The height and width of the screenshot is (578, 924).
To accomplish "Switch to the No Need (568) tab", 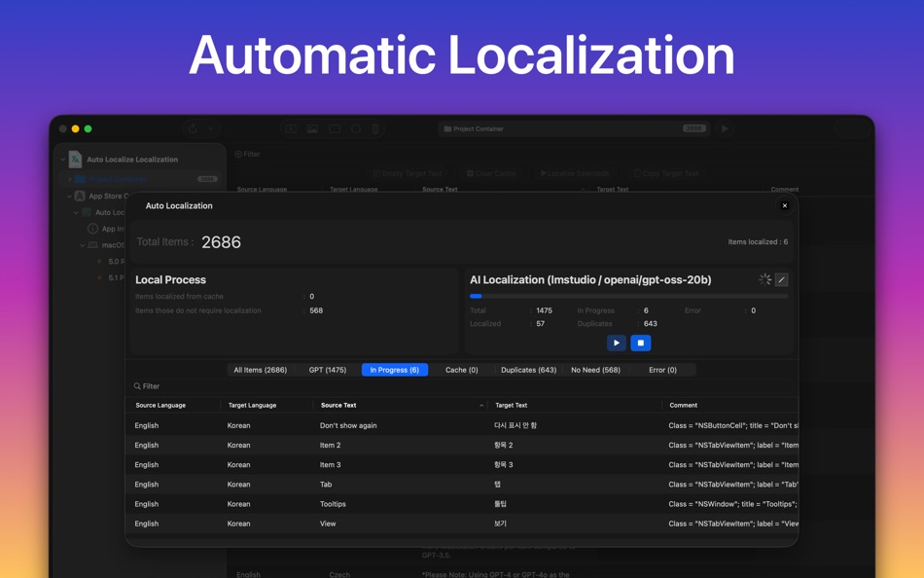I will click(595, 370).
